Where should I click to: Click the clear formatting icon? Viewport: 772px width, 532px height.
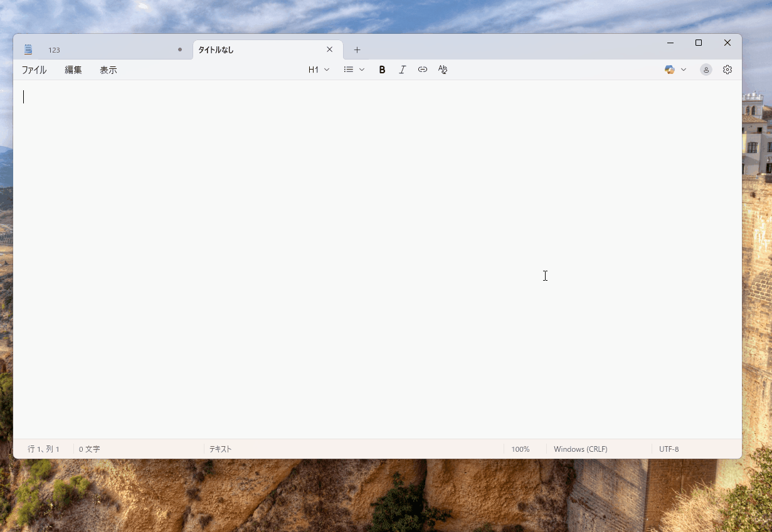point(443,70)
